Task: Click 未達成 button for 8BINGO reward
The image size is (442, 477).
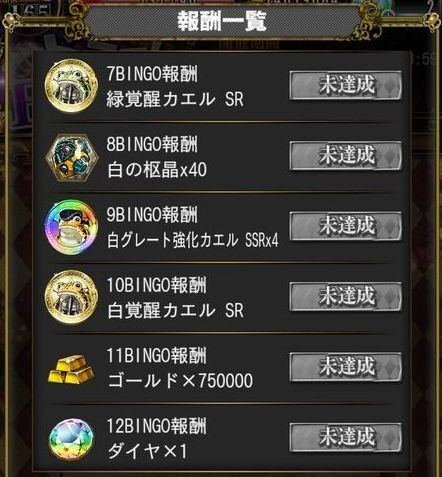Action: pos(346,156)
